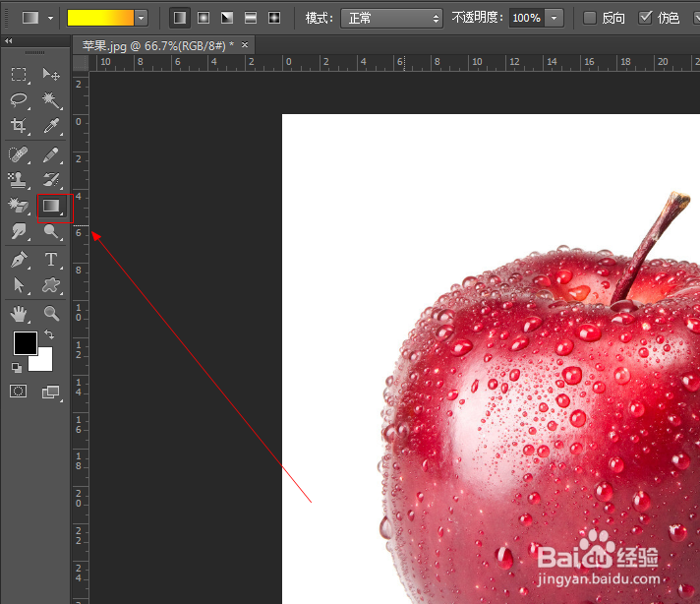This screenshot has width=700, height=604.
Task: Select the Path Selection tool
Action: 19,285
